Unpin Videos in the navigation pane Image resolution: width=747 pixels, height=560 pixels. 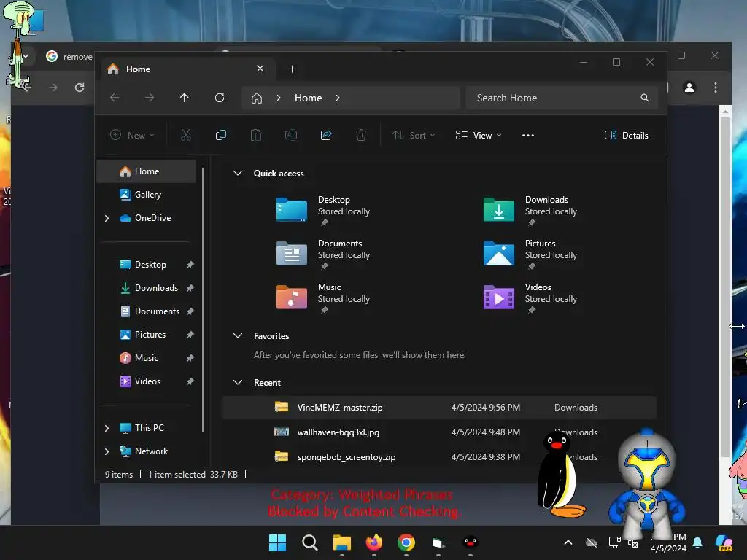coord(190,381)
